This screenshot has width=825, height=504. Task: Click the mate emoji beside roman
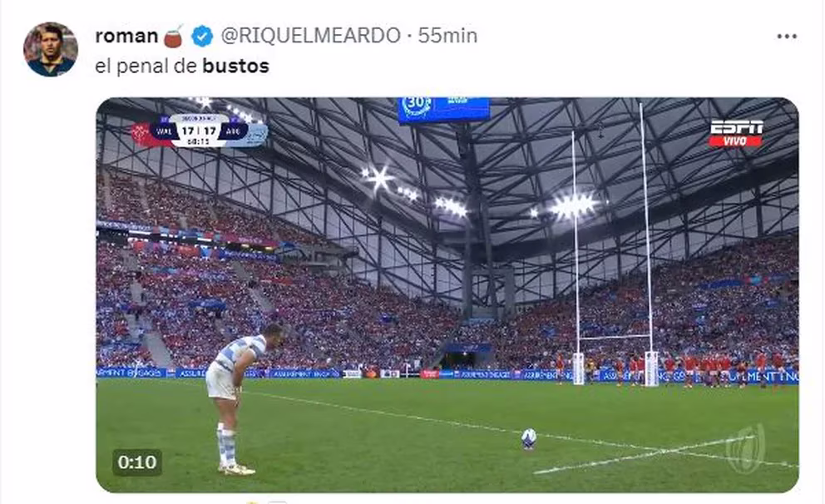[173, 36]
